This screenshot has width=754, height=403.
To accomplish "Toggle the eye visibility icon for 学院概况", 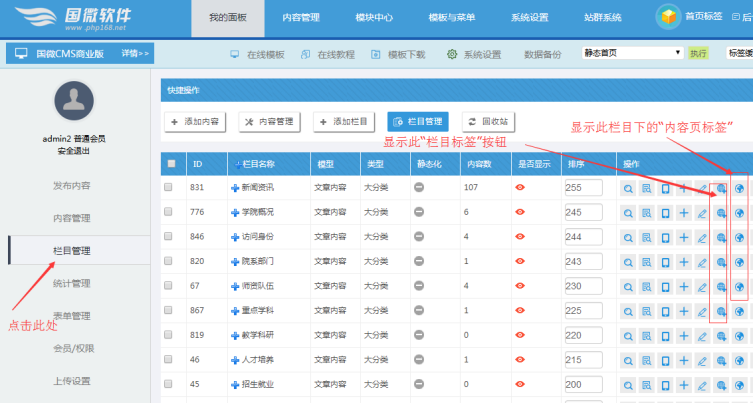I will (x=520, y=212).
